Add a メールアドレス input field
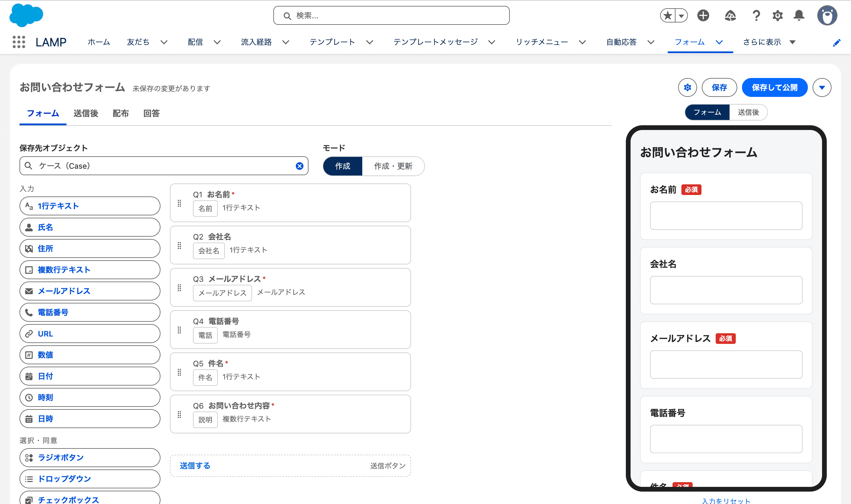 pos(90,291)
